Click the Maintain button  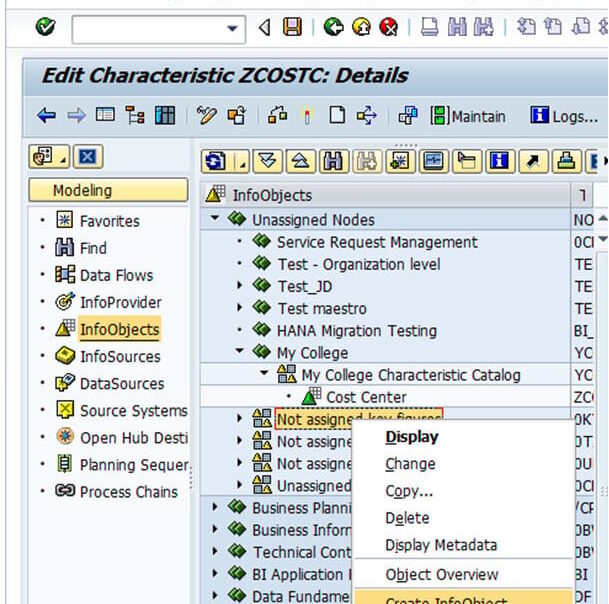click(468, 116)
